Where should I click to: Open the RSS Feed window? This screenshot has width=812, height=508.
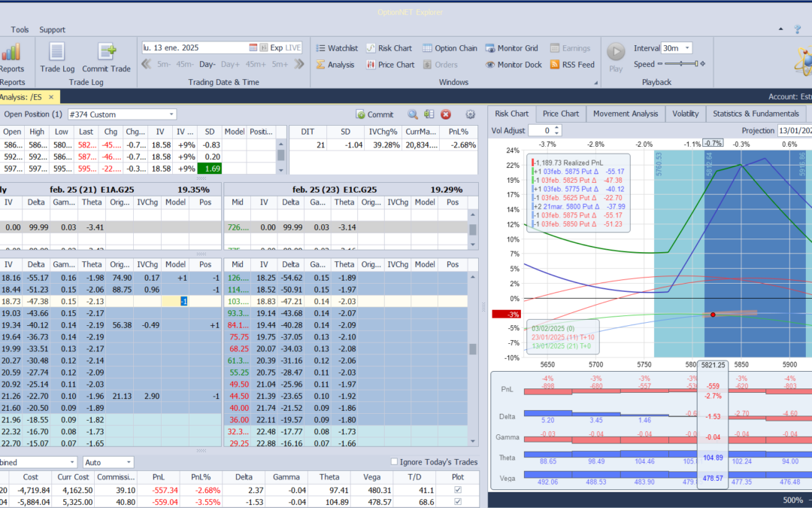point(572,65)
